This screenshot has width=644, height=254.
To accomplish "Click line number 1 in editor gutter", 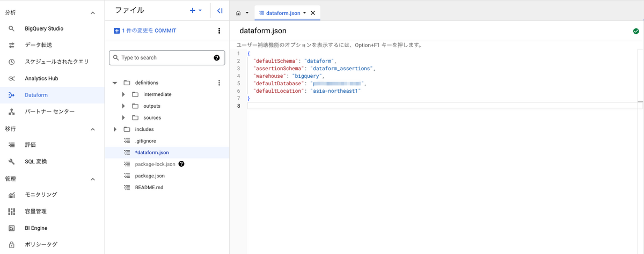I will [238, 54].
